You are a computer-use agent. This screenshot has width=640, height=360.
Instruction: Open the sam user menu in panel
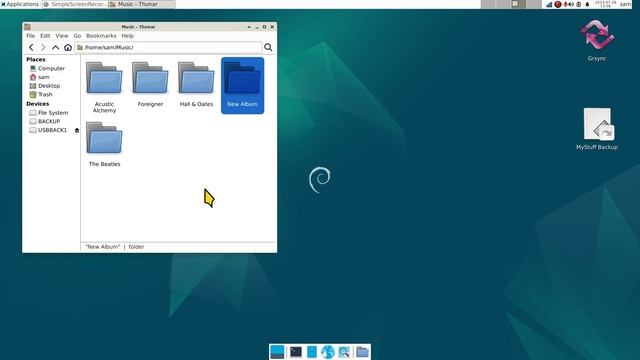(x=625, y=4)
